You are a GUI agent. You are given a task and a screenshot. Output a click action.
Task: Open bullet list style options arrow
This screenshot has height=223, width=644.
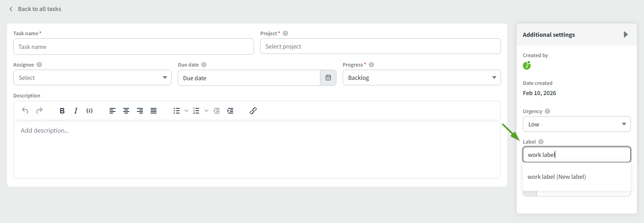186,111
